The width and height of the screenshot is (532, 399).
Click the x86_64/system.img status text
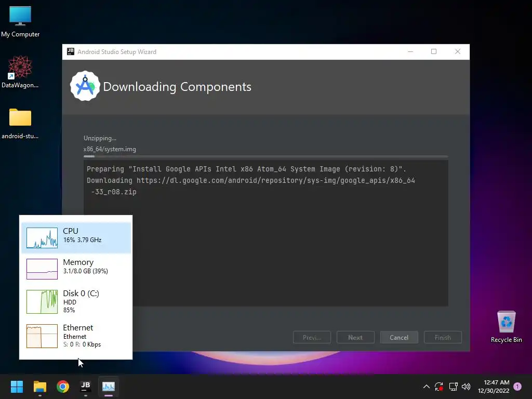point(110,149)
